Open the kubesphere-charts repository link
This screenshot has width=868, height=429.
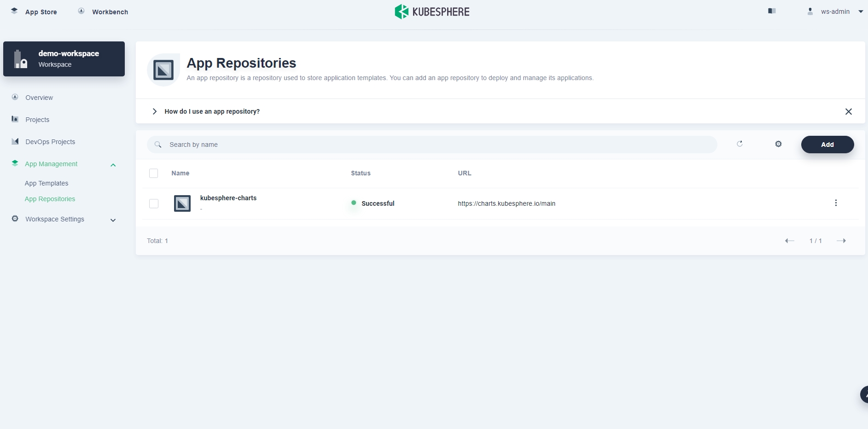coord(228,198)
